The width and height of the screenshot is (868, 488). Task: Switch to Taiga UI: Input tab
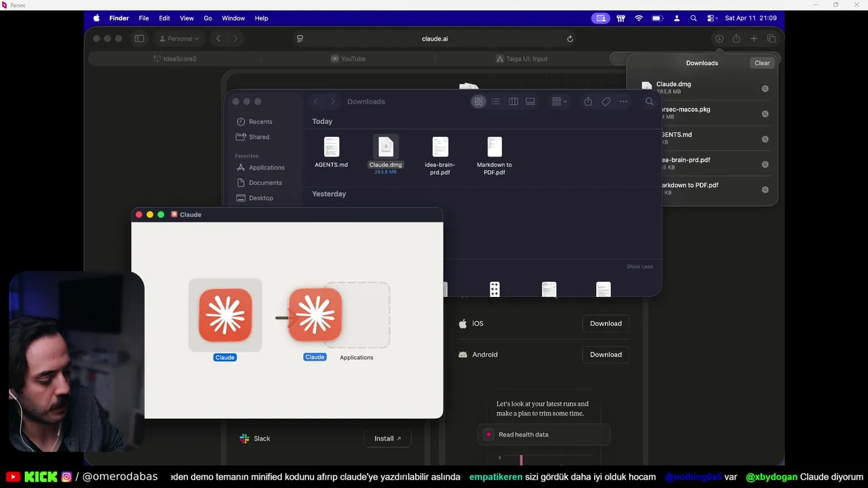[522, 59]
